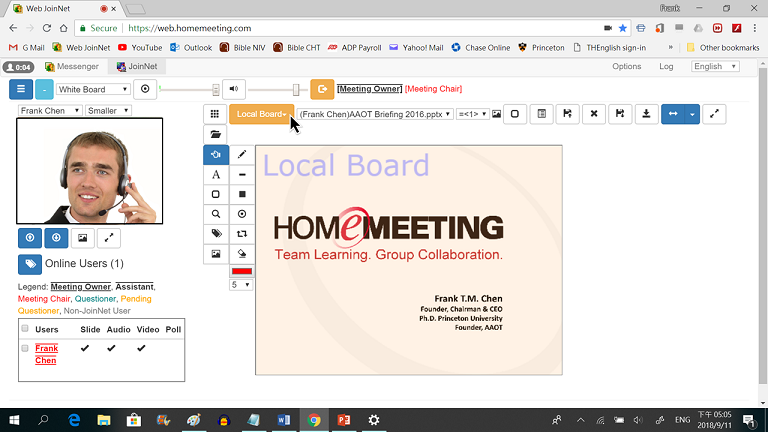
Task: Expand whiteboard to full screen
Action: pyautogui.click(x=715, y=114)
